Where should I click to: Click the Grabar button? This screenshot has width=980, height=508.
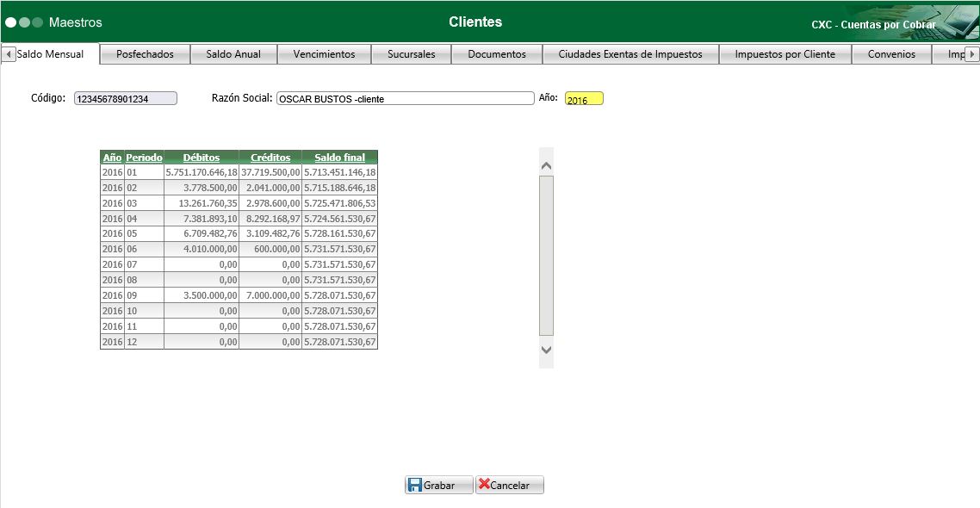(438, 485)
